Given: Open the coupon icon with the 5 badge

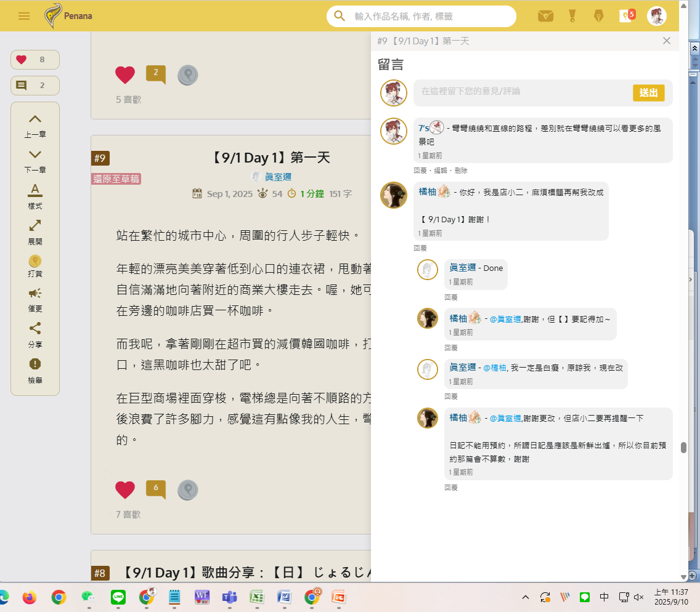Looking at the screenshot, I should [627, 16].
